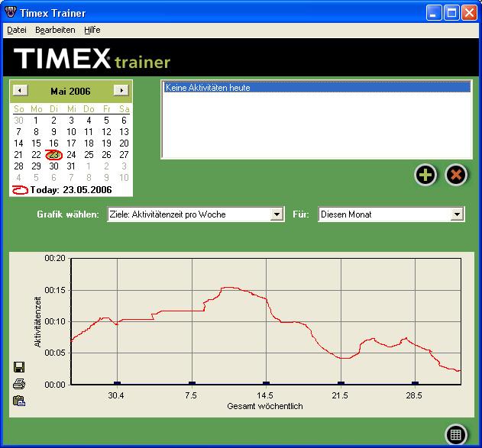482x448 pixels.
Task: Expand the Grafik wählen dropdown arrow
Action: pos(277,214)
